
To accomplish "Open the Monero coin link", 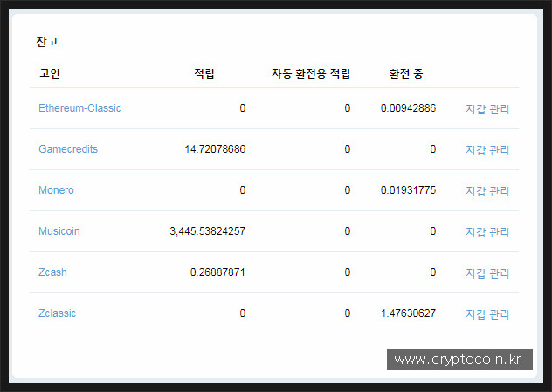I will tap(56, 190).
